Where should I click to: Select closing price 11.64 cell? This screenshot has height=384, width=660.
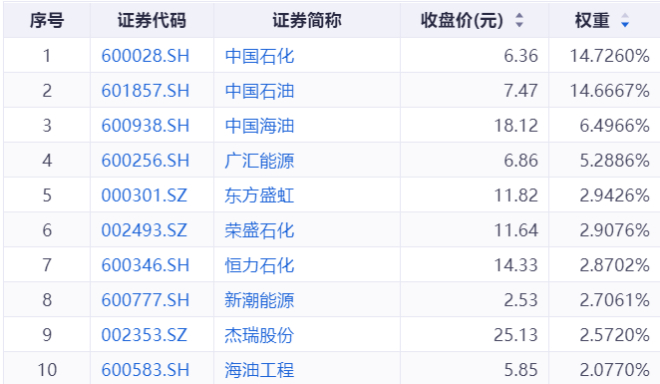[x=516, y=230]
